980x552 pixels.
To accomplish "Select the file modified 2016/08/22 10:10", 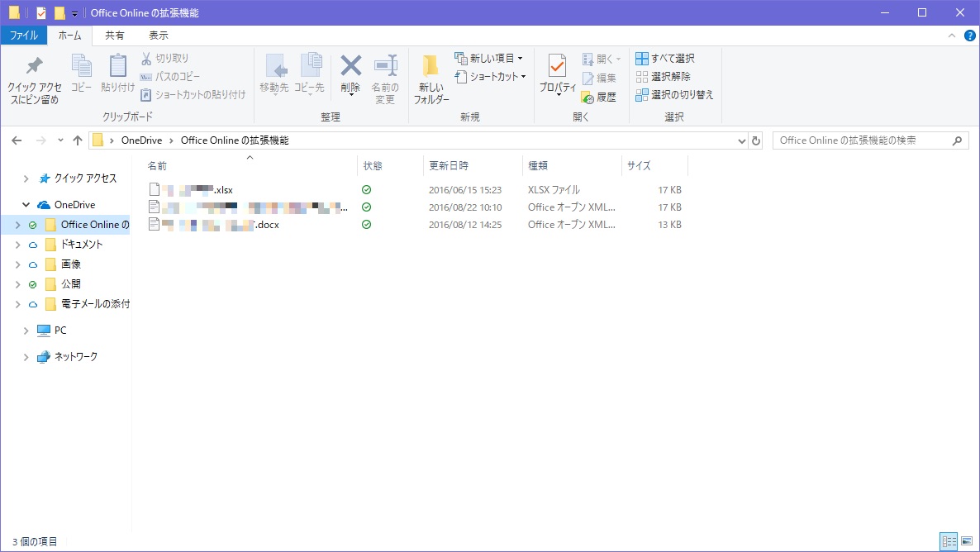I will 416,207.
